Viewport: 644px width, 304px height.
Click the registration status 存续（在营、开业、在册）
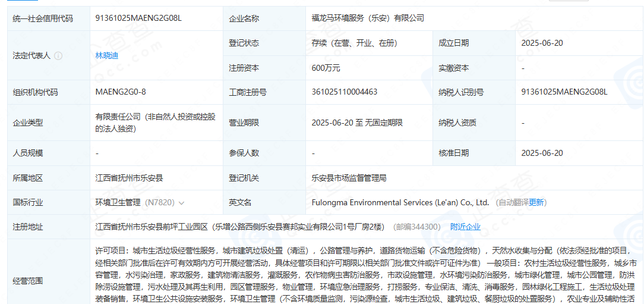[354, 43]
